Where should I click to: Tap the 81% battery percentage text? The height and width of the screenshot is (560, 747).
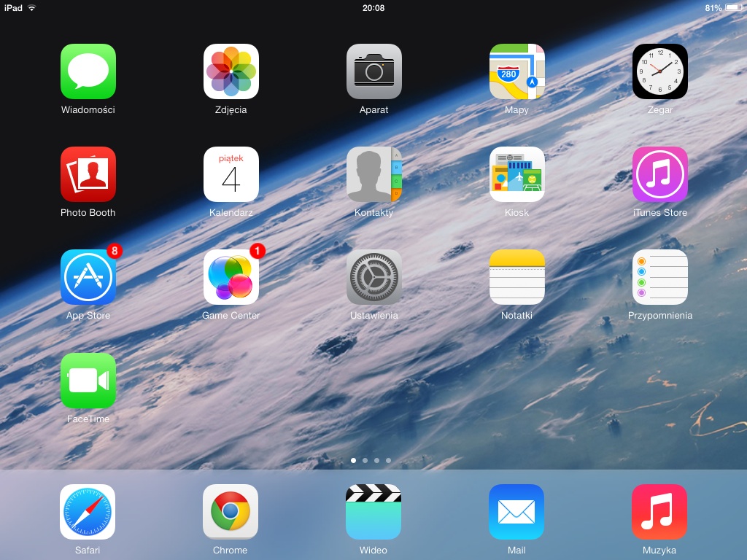(713, 8)
